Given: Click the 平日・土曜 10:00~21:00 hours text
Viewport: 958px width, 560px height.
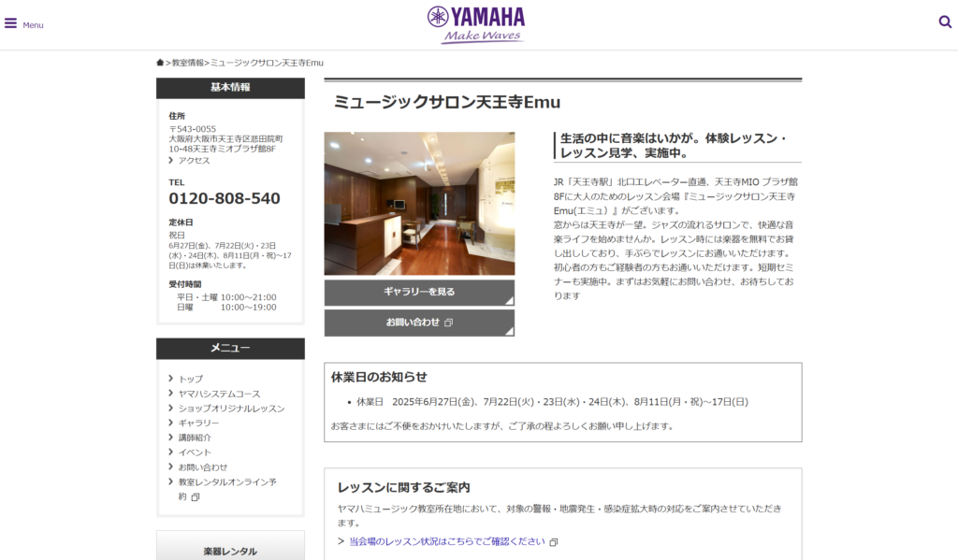Looking at the screenshot, I should [226, 297].
